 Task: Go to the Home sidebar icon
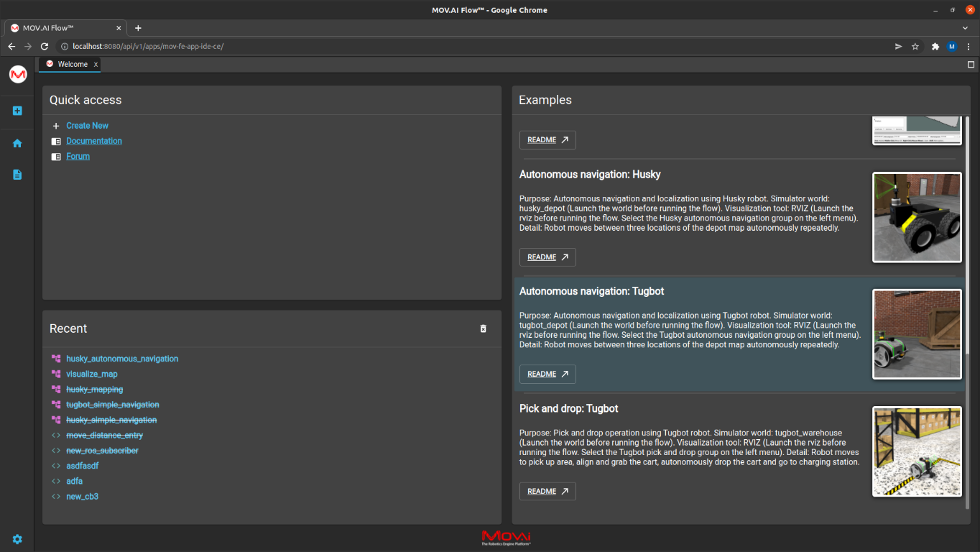pos(17,143)
